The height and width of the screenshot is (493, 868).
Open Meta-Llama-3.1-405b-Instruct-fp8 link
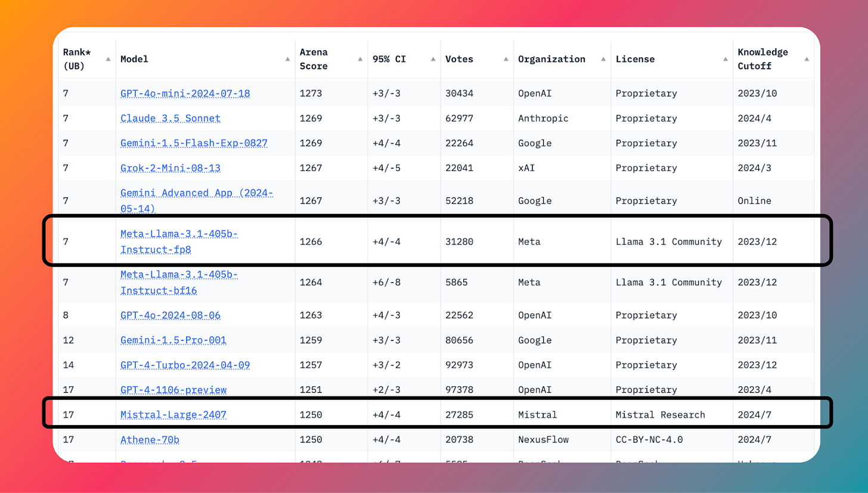[179, 241]
